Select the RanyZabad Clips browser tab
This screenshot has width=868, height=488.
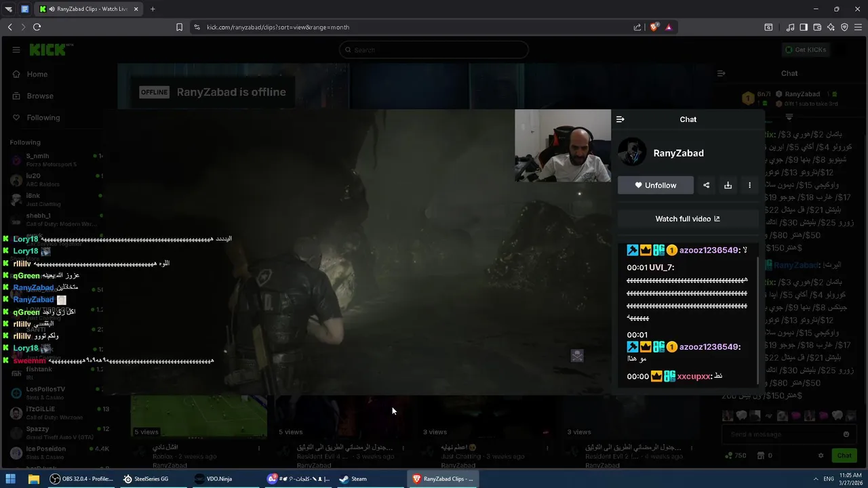click(89, 9)
